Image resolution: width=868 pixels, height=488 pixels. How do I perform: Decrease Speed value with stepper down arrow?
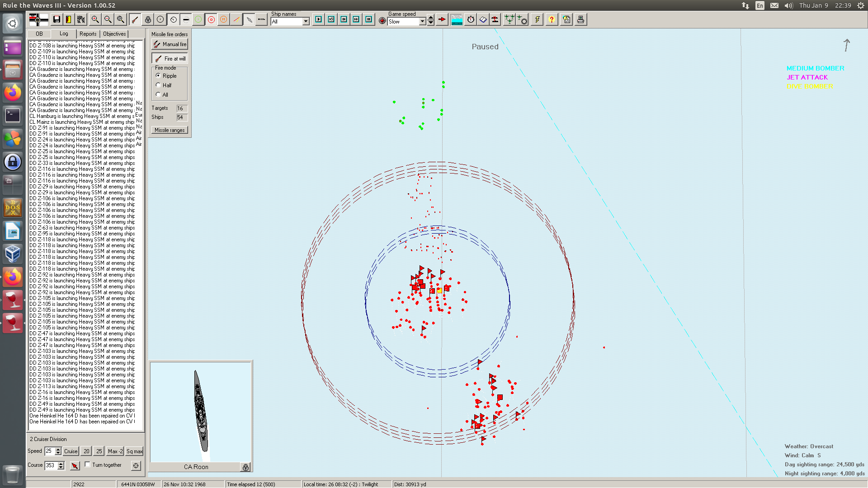(x=58, y=453)
